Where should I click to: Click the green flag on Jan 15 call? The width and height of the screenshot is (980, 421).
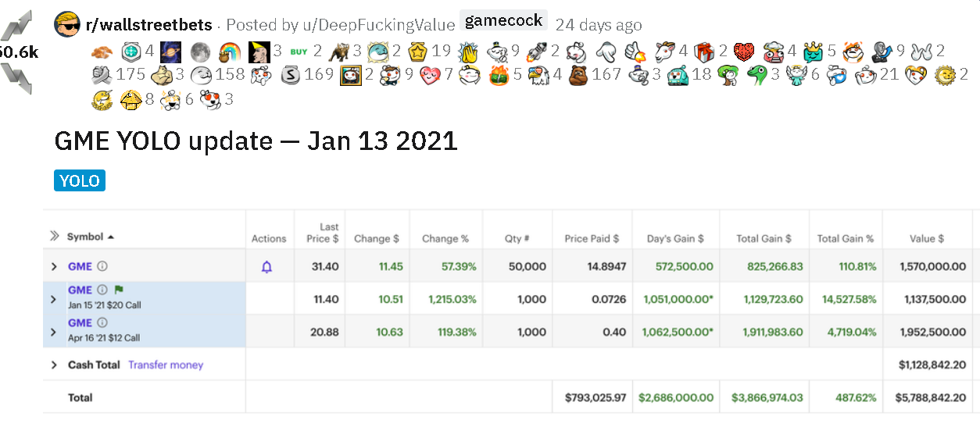(120, 290)
